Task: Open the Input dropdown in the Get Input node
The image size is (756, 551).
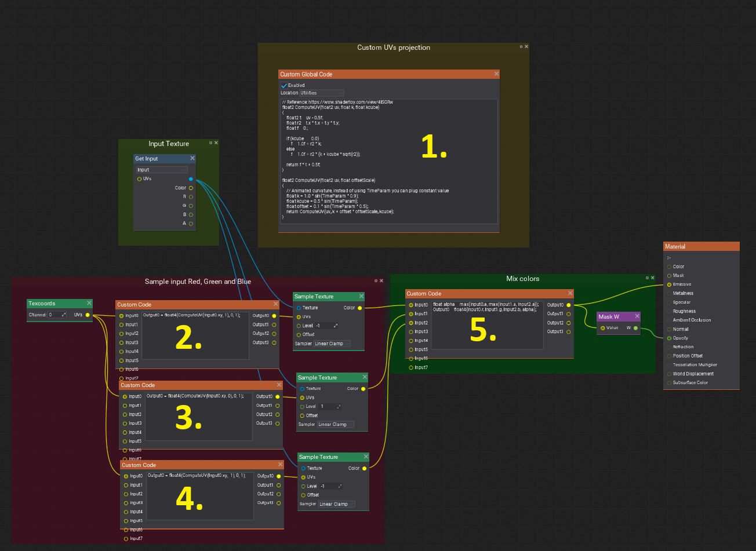Action: [x=162, y=170]
